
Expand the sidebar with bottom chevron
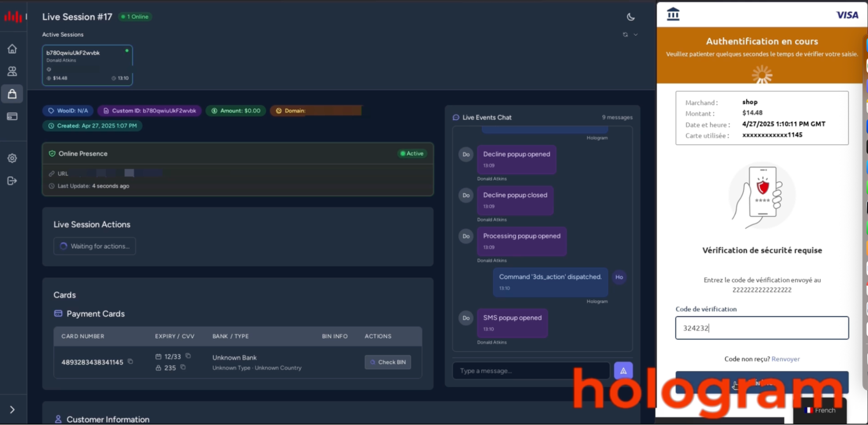tap(12, 409)
